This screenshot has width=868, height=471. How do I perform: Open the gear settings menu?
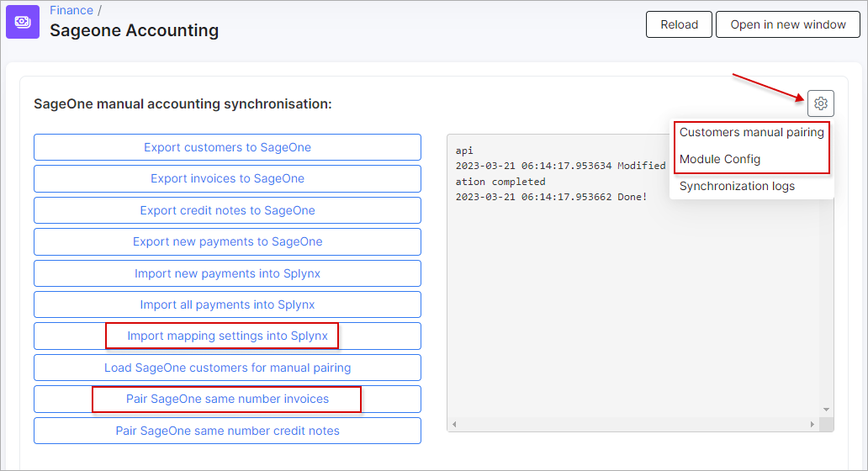[x=821, y=103]
